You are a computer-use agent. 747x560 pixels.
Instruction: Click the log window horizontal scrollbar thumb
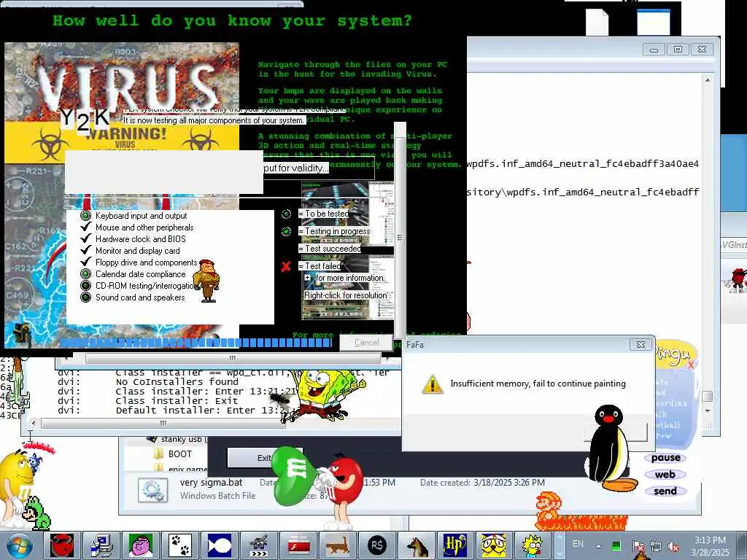tap(163, 423)
